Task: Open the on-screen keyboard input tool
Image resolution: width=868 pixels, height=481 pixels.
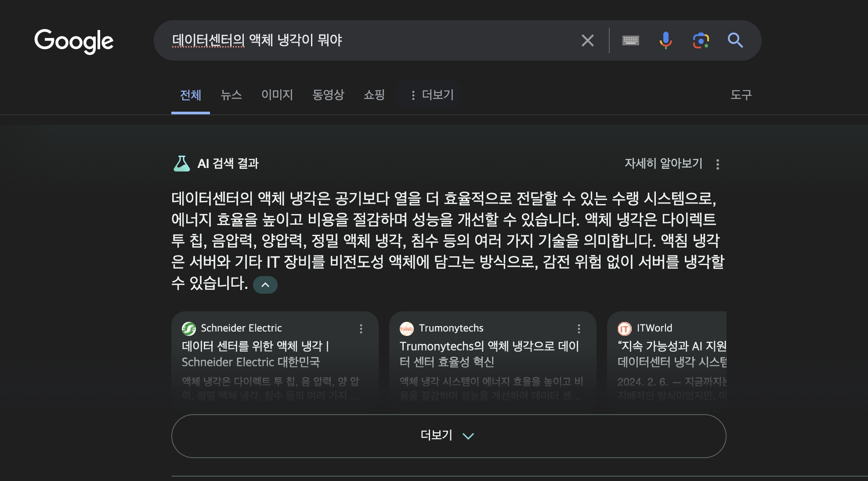Action: (630, 40)
